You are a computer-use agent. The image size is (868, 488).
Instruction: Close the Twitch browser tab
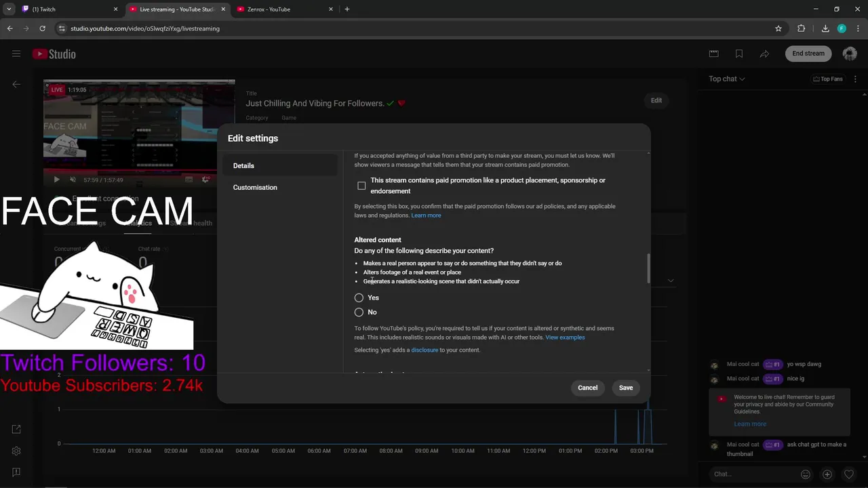coord(115,9)
